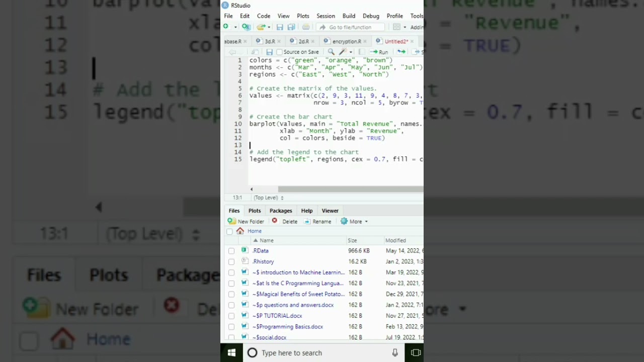644x362 pixels.
Task: Open the (Top Level) scope selector
Action: point(268,198)
